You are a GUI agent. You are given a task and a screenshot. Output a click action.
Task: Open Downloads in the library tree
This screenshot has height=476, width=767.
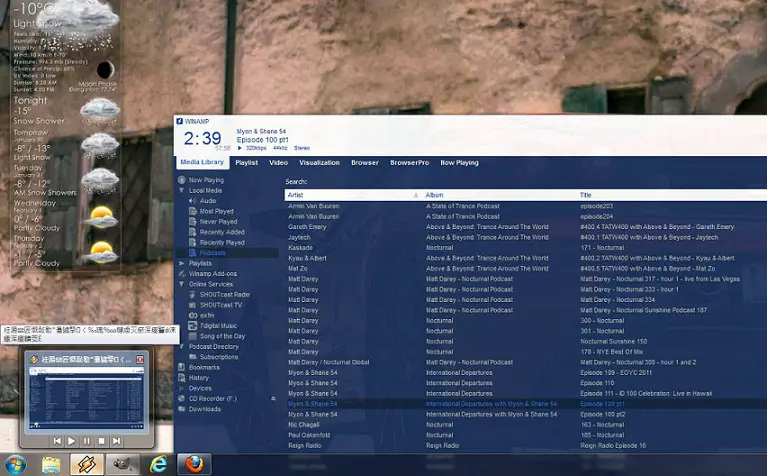204,408
